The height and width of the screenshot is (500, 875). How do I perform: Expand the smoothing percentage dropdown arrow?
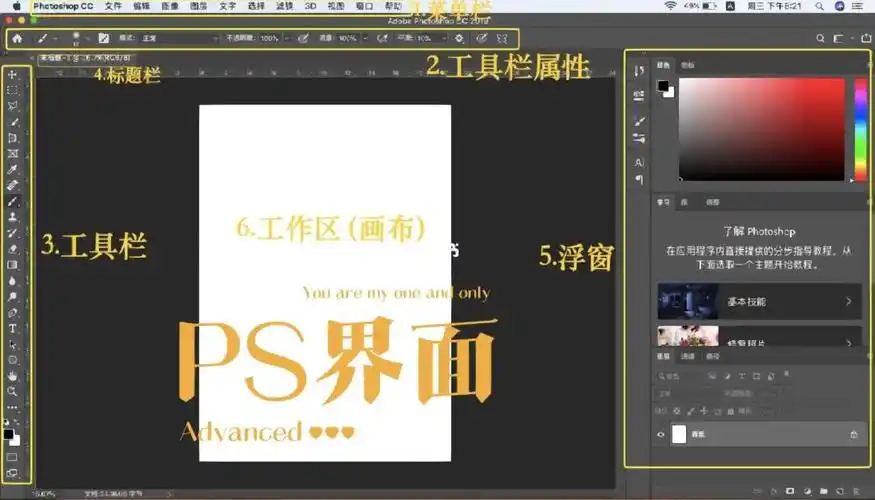tap(444, 39)
